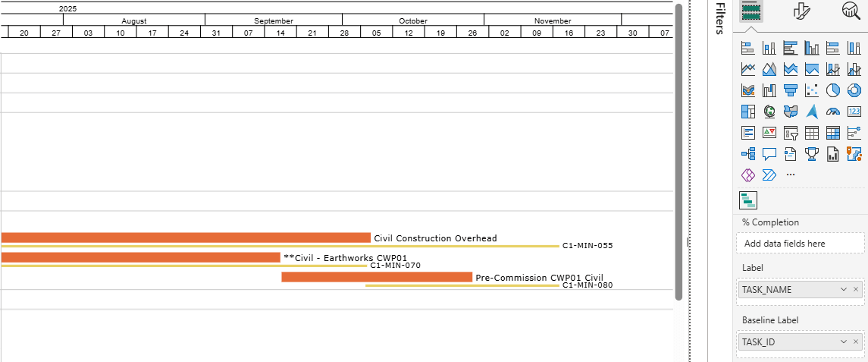Select the Pie chart visual icon
This screenshot has height=362, width=868.
[x=832, y=90]
